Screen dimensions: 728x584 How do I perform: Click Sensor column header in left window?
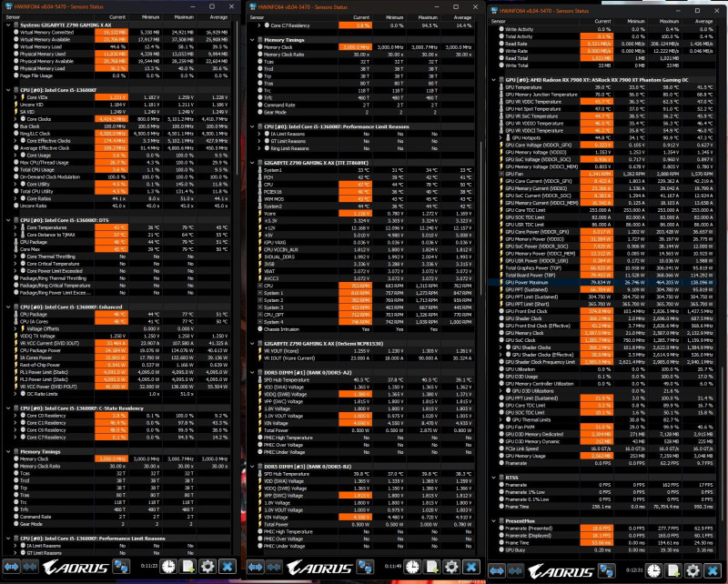(13, 17)
